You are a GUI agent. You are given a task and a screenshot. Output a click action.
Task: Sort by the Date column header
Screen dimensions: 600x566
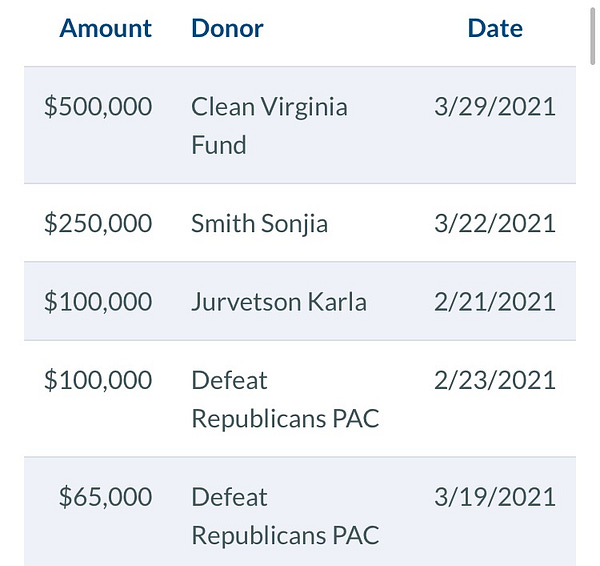tap(495, 28)
